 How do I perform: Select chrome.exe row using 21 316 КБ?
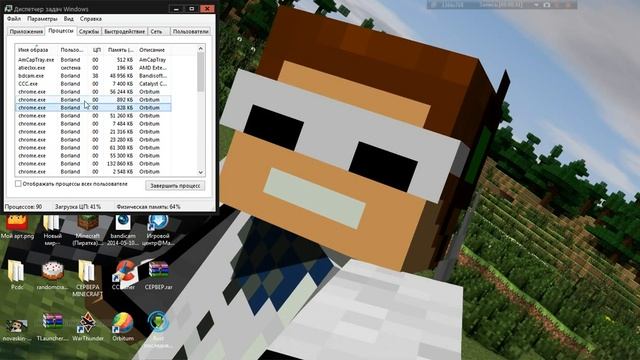(x=93, y=132)
